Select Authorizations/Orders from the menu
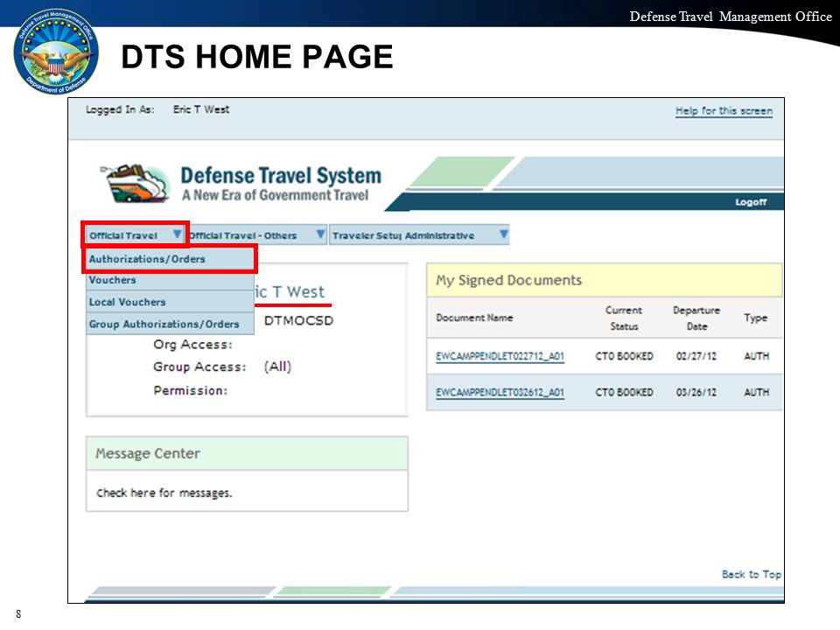840x630 pixels. pos(170,259)
